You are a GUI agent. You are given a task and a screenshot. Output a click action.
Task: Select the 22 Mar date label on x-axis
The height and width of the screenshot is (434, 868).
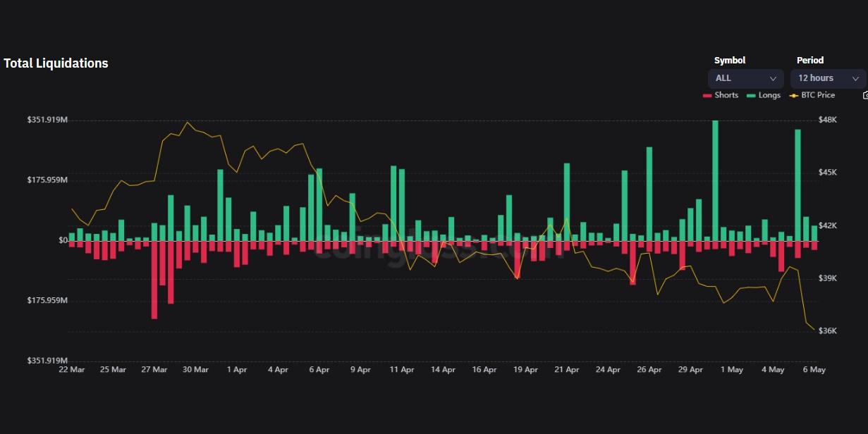point(72,370)
